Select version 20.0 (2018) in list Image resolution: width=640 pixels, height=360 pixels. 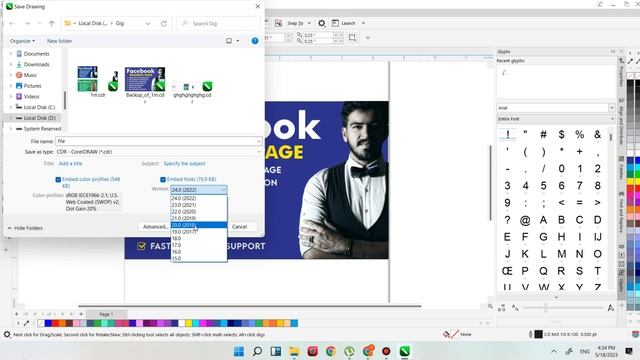199,225
